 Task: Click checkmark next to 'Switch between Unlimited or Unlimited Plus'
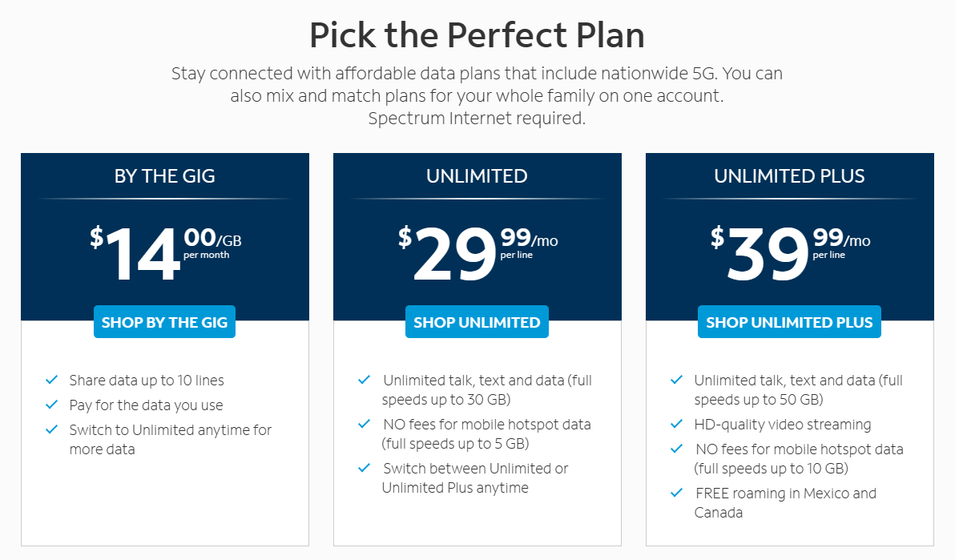pos(365,468)
